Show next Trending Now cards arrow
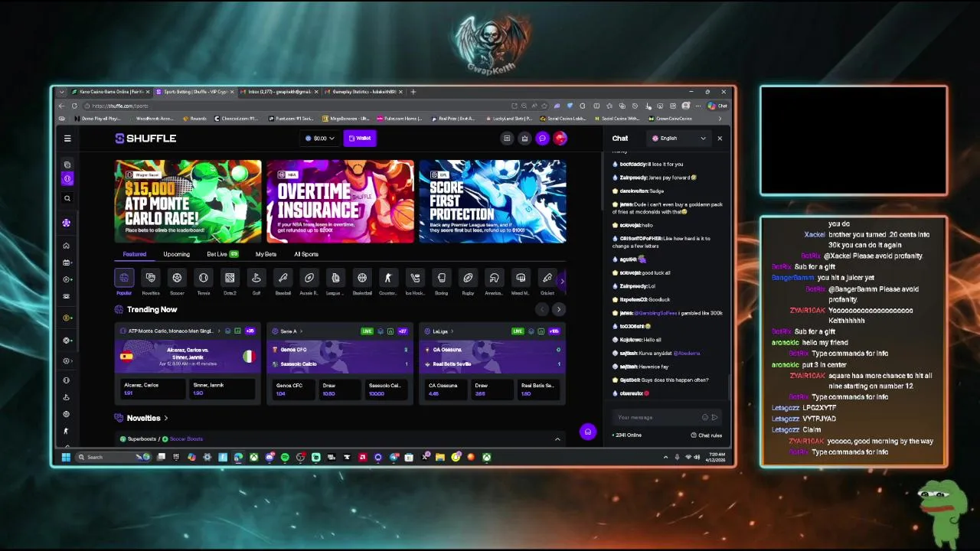The height and width of the screenshot is (551, 980). [x=558, y=309]
